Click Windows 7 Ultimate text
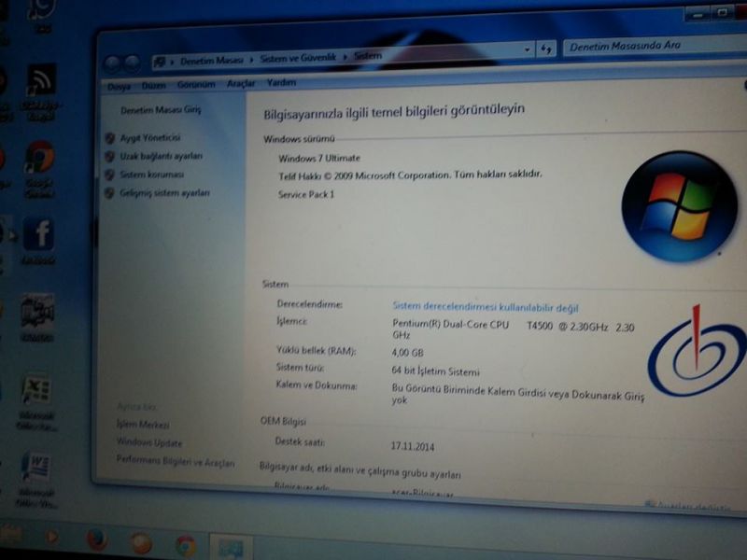Viewport: 747px width, 560px height. click(319, 158)
